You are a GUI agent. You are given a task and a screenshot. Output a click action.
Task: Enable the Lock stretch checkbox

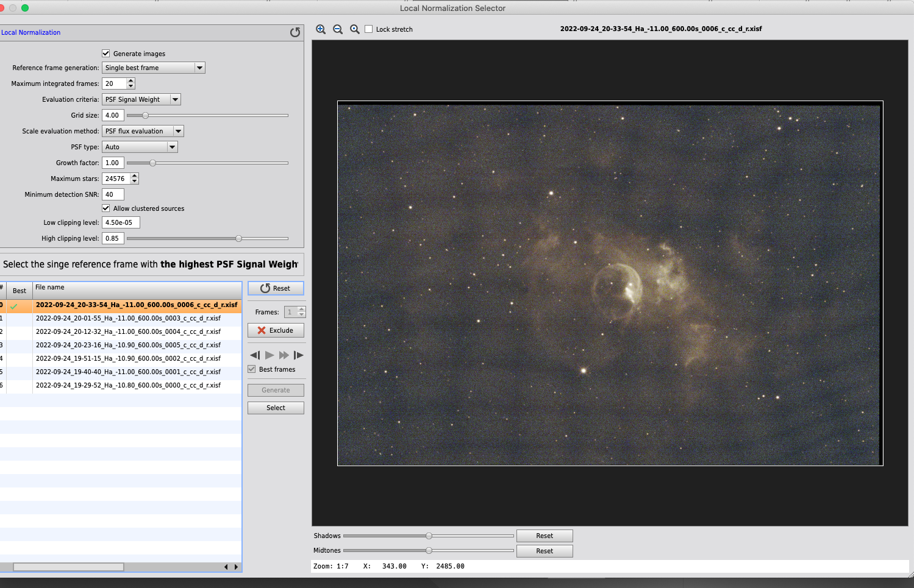[x=369, y=29]
